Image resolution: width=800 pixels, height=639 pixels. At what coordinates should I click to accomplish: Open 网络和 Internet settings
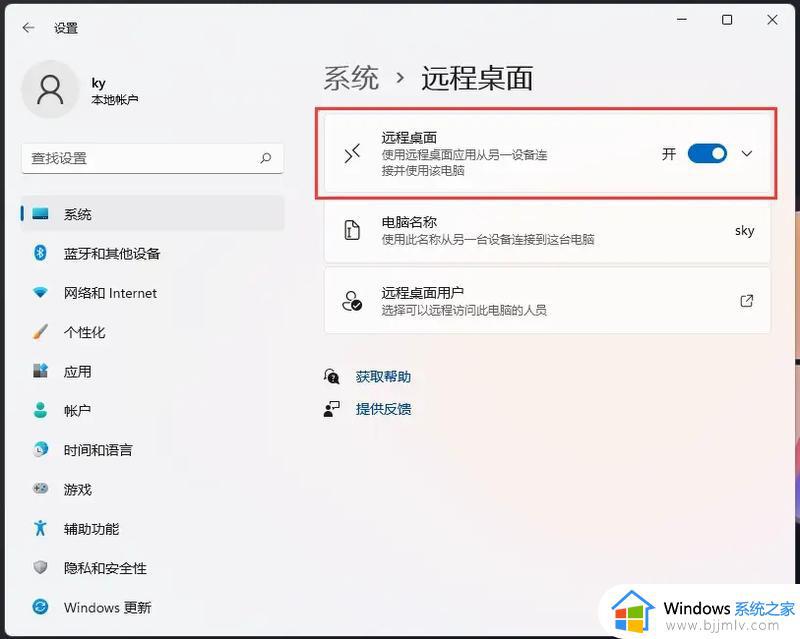[152, 292]
